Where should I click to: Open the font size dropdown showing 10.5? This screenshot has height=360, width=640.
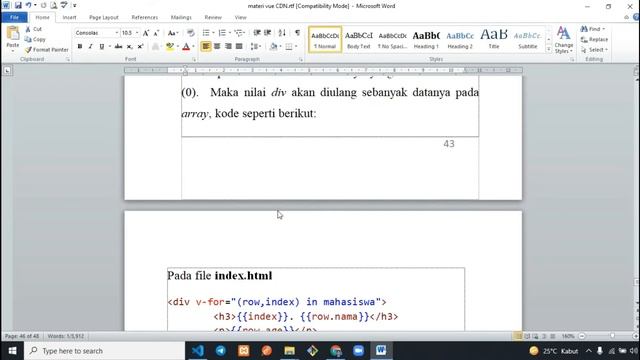click(137, 33)
